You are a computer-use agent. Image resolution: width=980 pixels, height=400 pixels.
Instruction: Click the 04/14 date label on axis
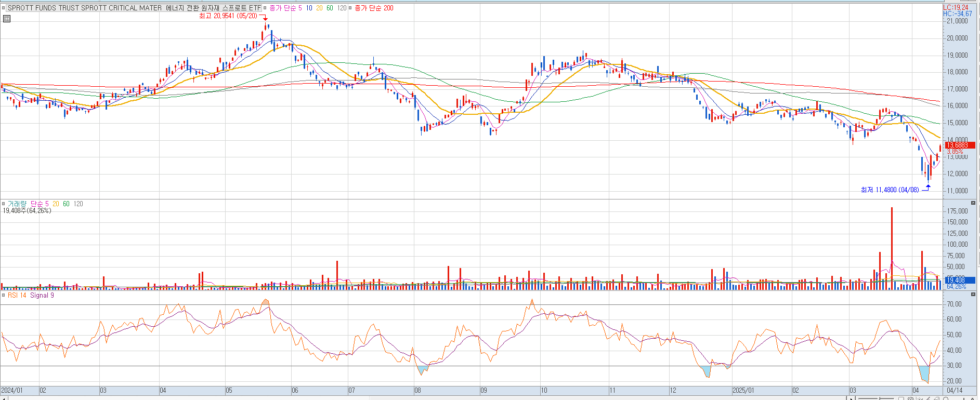tap(954, 390)
